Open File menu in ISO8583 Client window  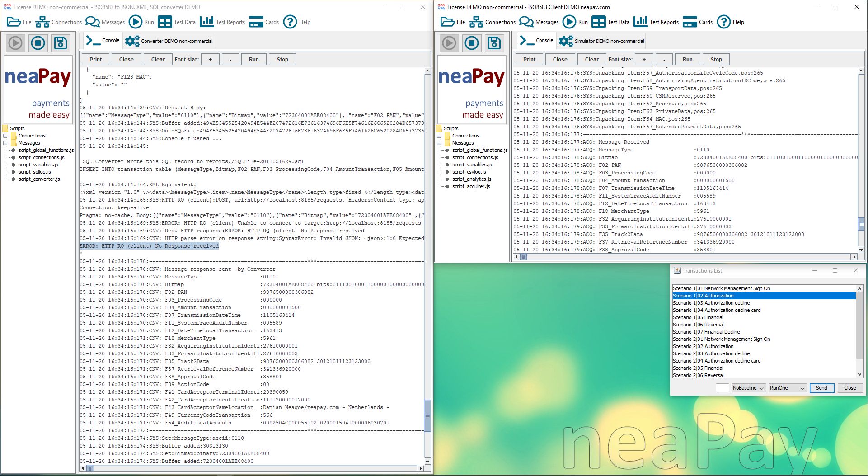pyautogui.click(x=452, y=22)
